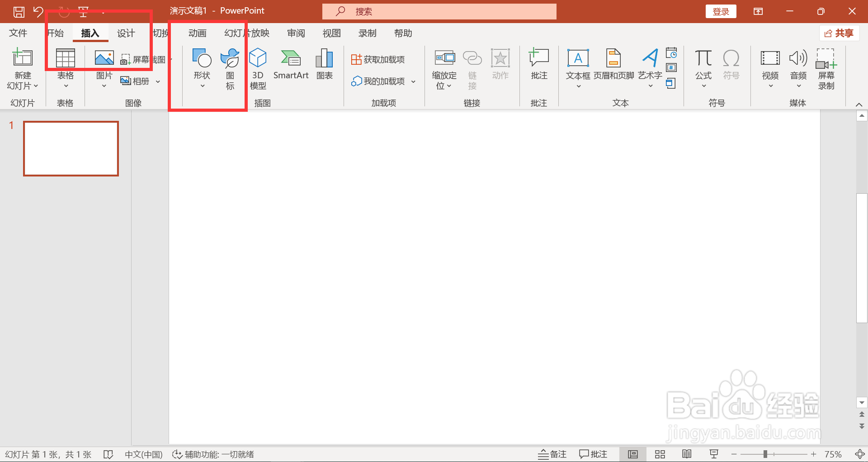Insert a picture
Image resolution: width=868 pixels, height=462 pixels.
104,68
